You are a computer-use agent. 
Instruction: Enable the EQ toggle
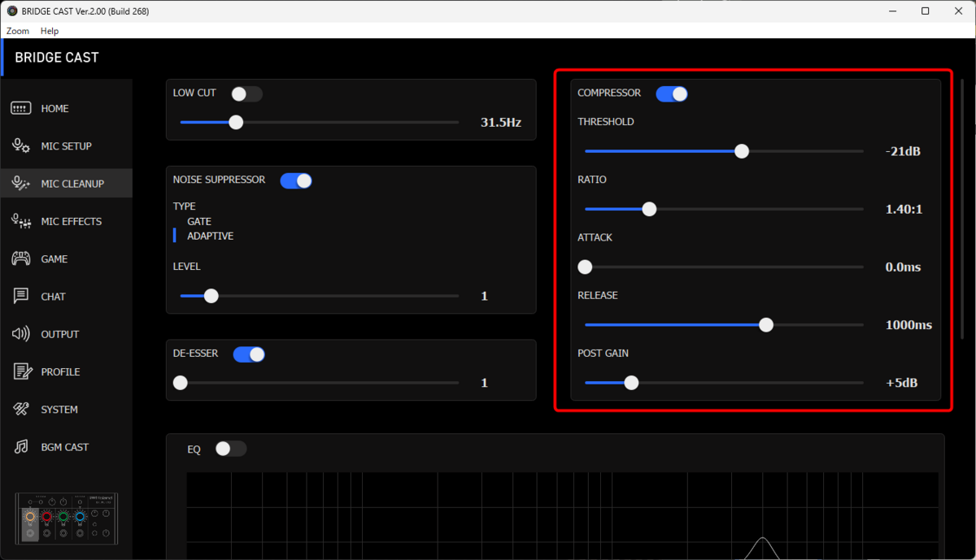pyautogui.click(x=230, y=449)
